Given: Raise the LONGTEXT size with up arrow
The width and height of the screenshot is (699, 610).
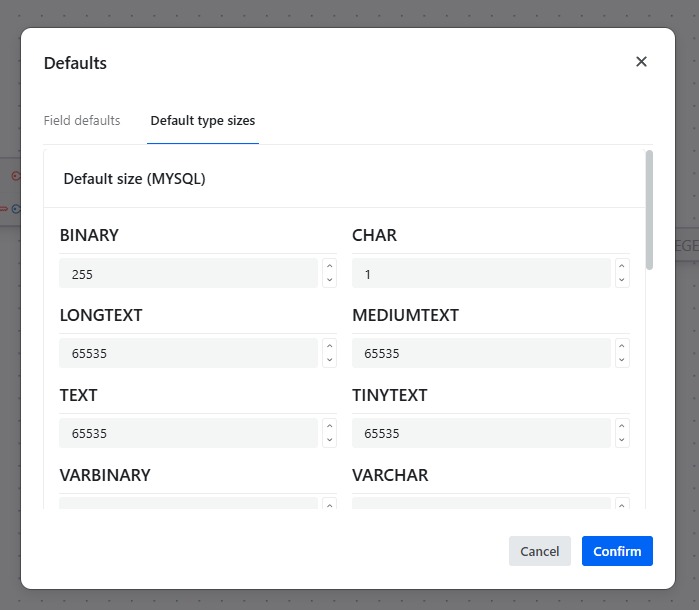Looking at the screenshot, I should pos(329,346).
